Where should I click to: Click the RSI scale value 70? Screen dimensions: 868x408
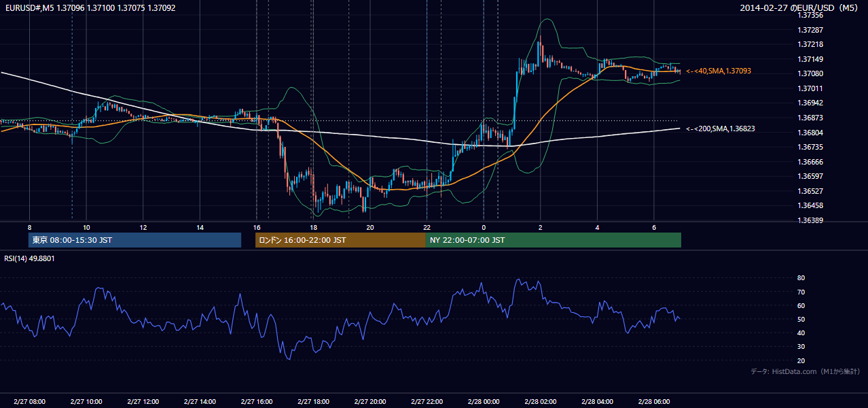pyautogui.click(x=801, y=292)
